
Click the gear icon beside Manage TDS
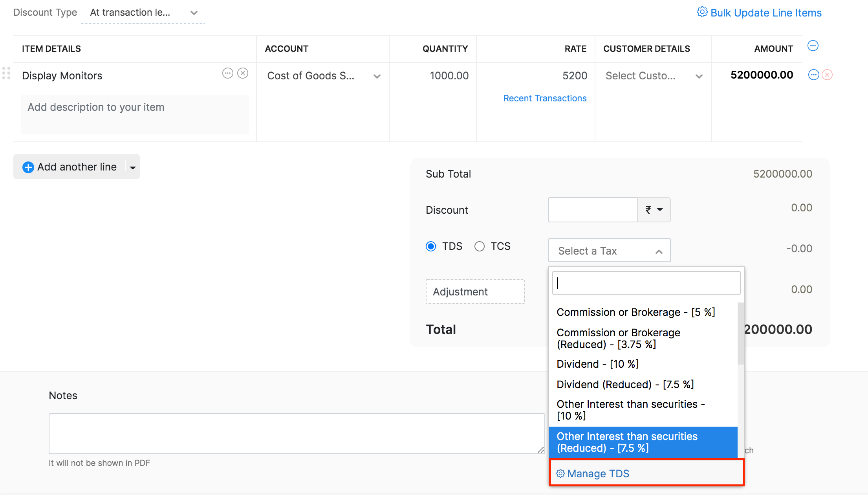(560, 473)
